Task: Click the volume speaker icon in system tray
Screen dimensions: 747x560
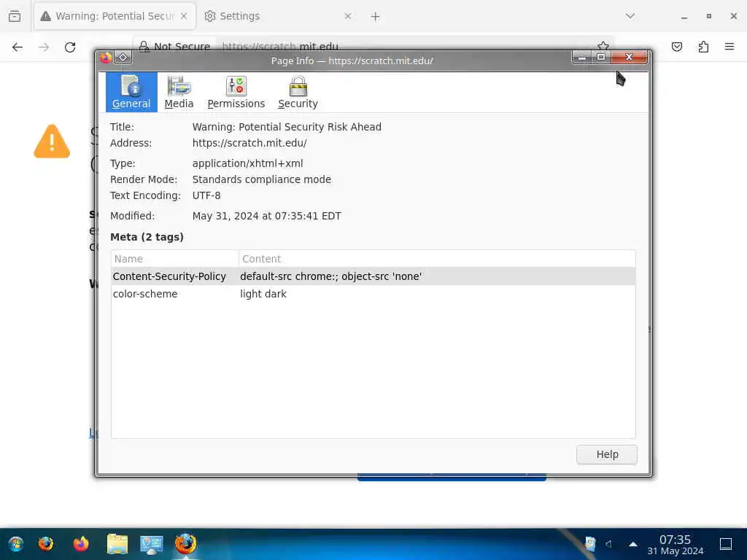Action: (x=609, y=544)
